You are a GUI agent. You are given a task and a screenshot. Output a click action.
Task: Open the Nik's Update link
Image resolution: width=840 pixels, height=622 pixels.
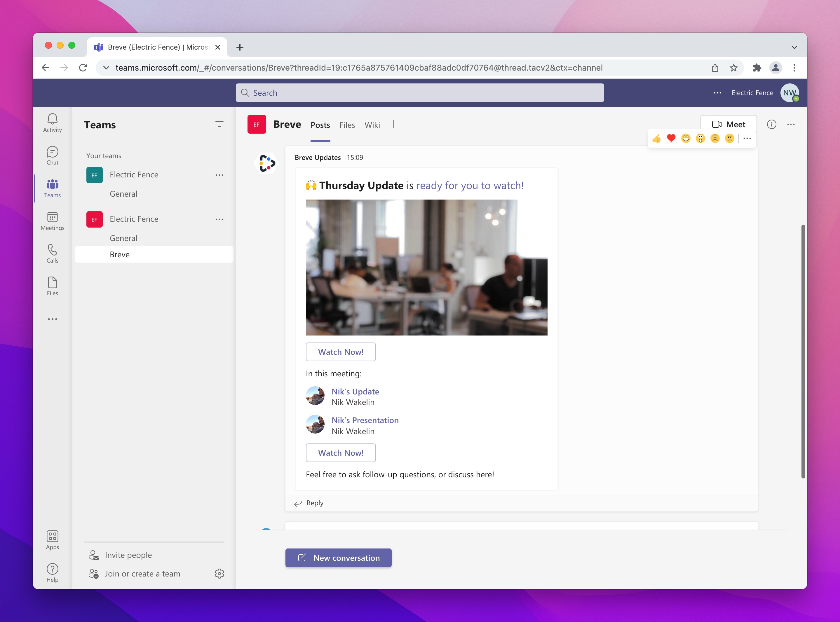(x=355, y=392)
